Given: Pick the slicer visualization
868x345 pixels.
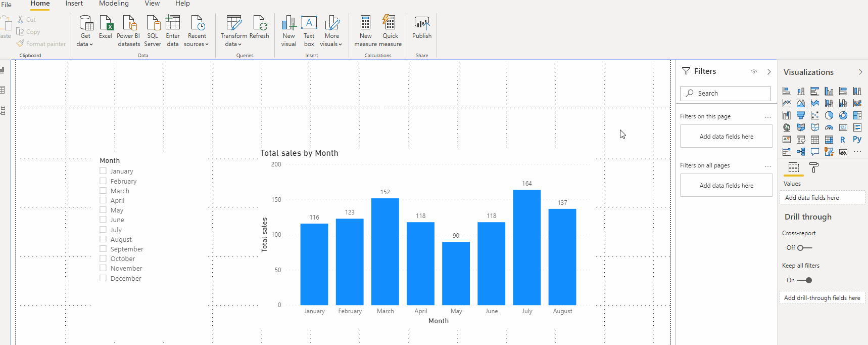Looking at the screenshot, I should click(801, 140).
